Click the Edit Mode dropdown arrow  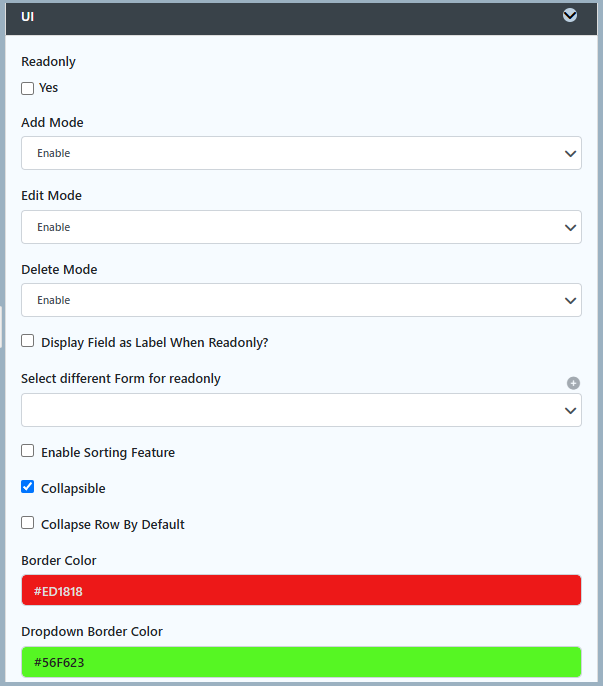click(570, 228)
